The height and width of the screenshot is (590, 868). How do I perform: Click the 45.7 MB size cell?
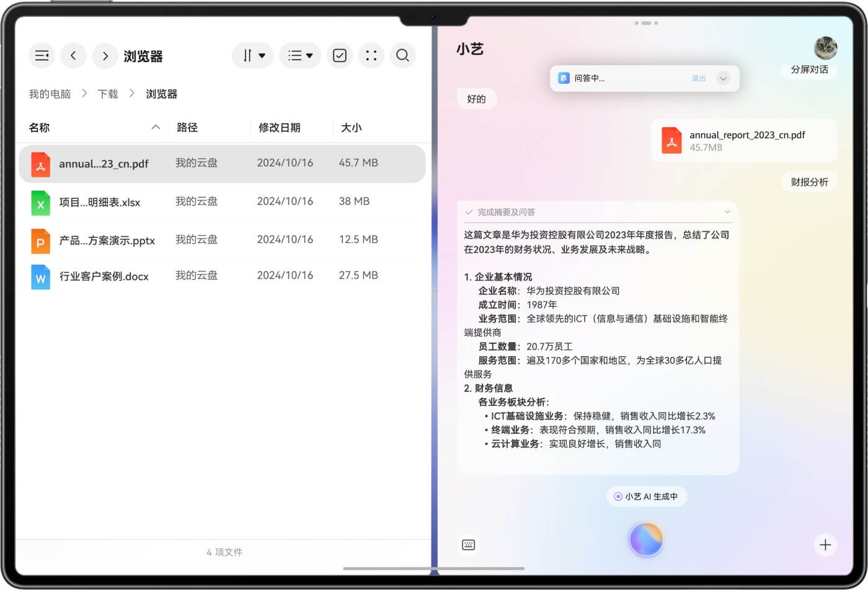click(358, 162)
